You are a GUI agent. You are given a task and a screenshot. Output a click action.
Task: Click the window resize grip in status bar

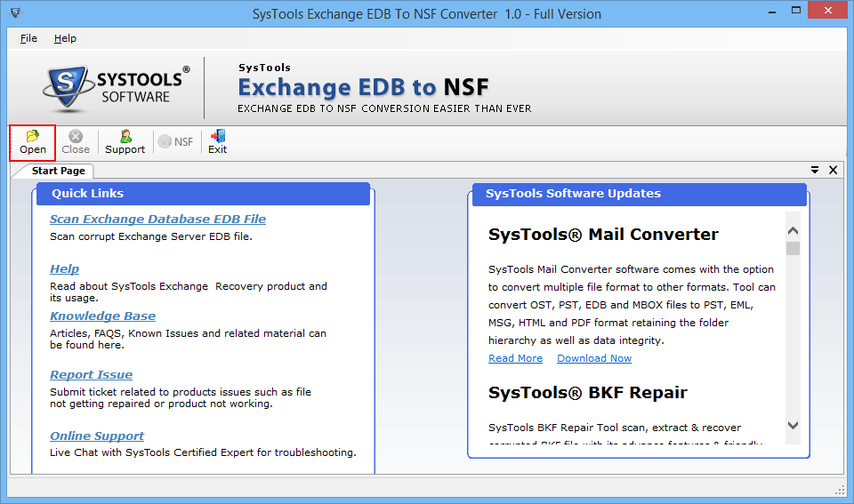coord(840,490)
